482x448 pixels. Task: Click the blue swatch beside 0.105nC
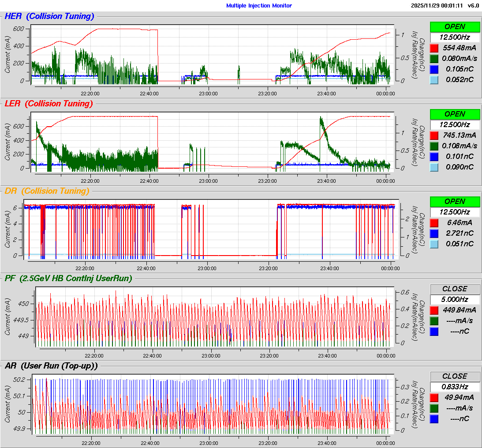[x=434, y=69]
